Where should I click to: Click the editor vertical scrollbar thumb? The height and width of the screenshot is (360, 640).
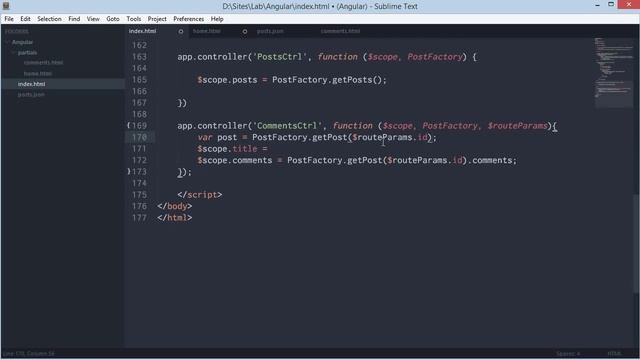pos(636,244)
